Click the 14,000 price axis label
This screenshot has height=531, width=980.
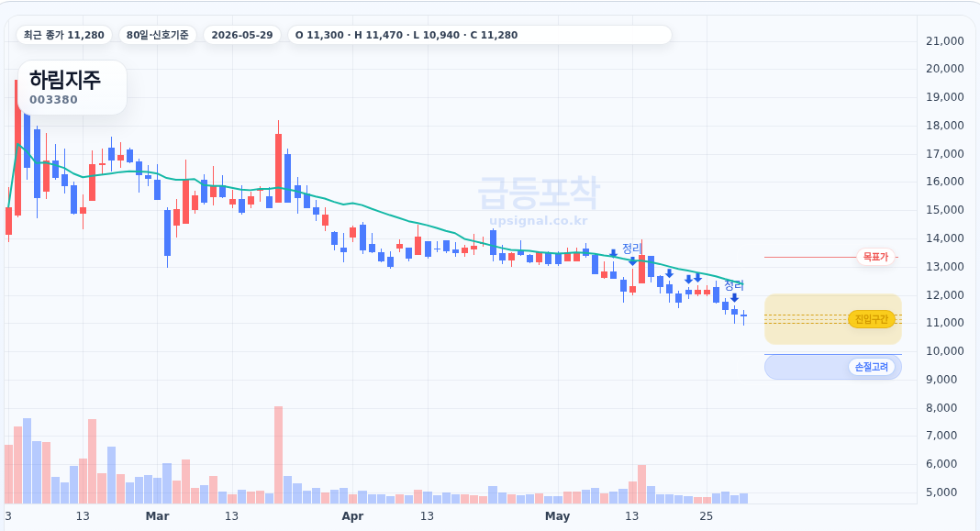point(944,238)
